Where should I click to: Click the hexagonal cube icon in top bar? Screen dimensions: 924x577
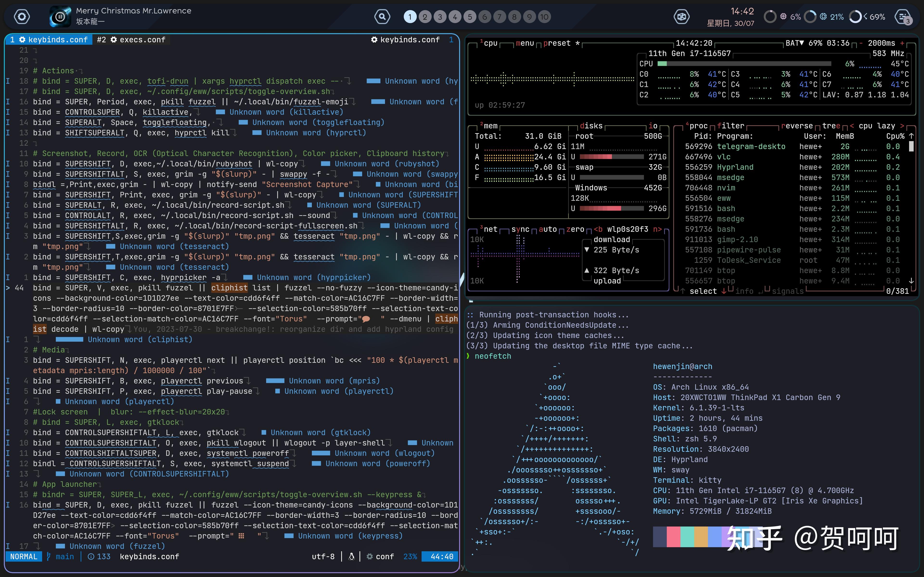(x=681, y=17)
